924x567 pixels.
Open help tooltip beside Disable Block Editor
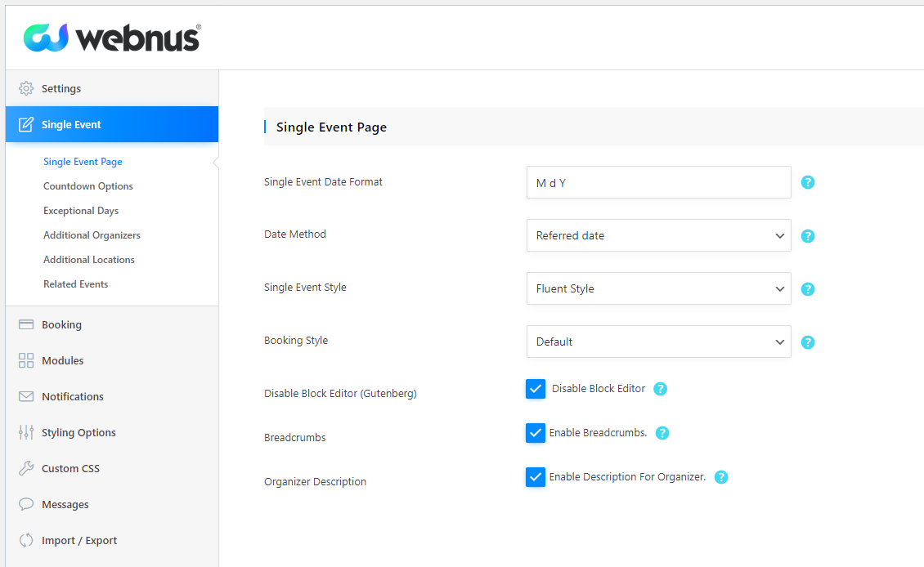point(661,389)
